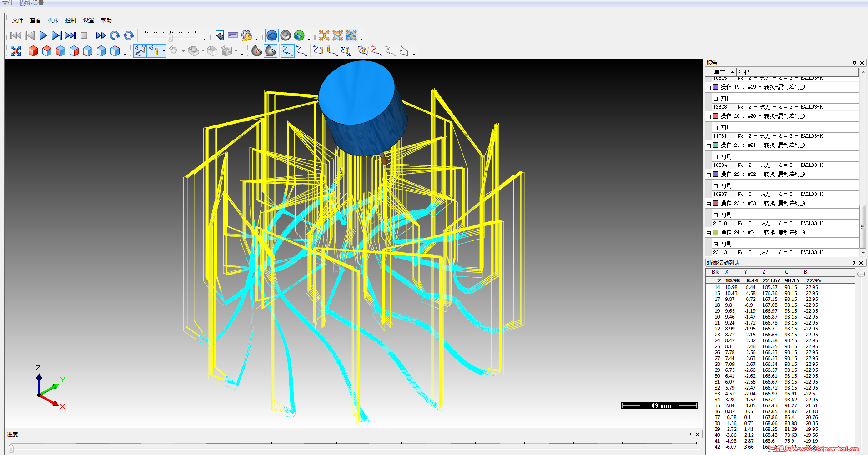Click the first orange-arrows tool focus icon
Screen dimensions: 868x455
(324, 35)
